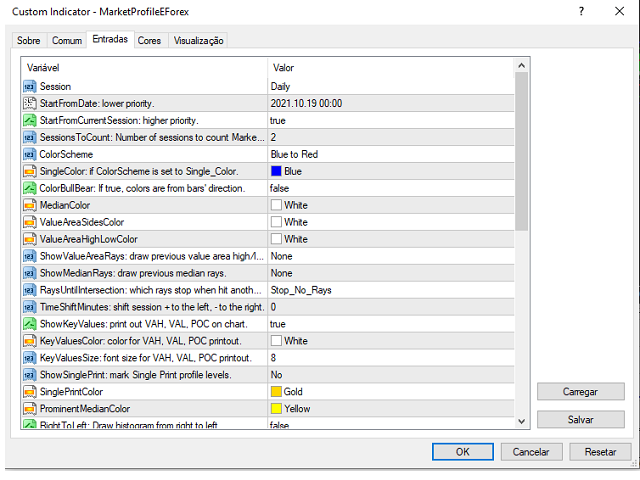Viewport: 640px width, 480px height.
Task: Pick the ValueAreaSidesColor White swatch
Action: [x=276, y=222]
